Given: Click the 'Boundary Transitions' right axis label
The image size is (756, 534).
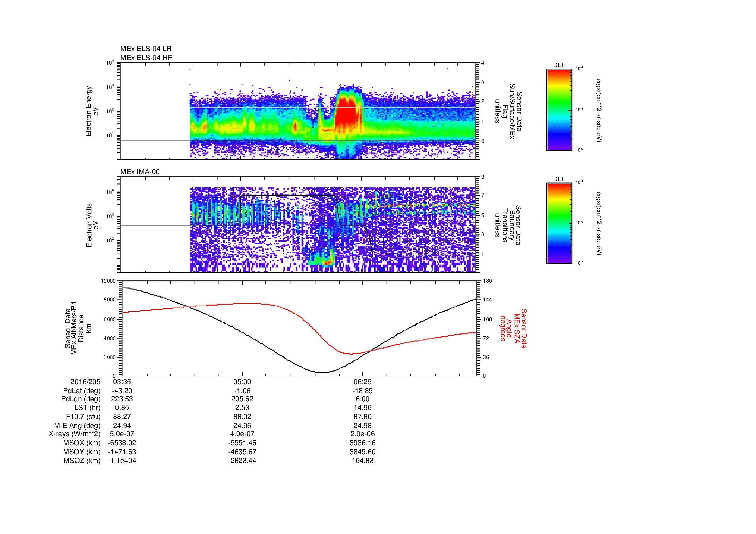Looking at the screenshot, I should click(x=508, y=225).
